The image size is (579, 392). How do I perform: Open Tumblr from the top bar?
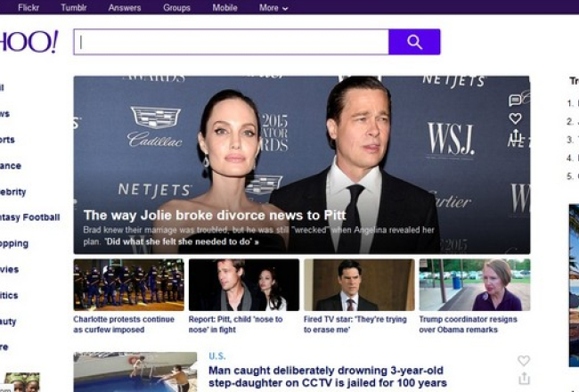(73, 8)
